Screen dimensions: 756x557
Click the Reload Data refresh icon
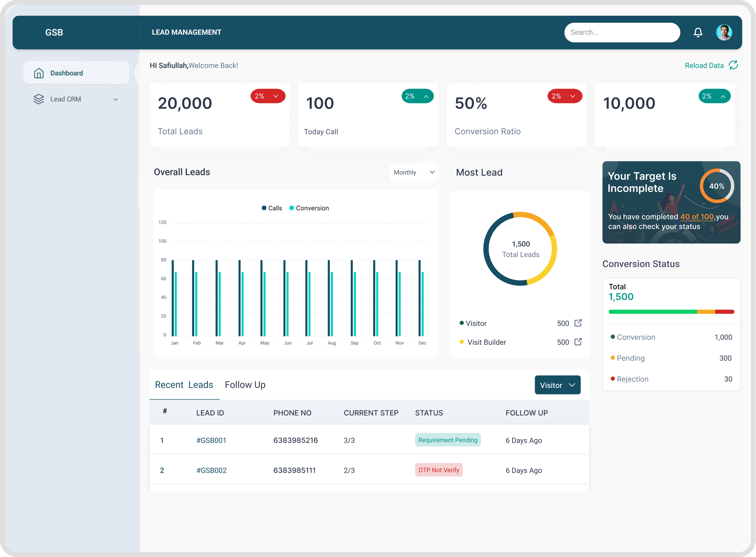(x=733, y=65)
